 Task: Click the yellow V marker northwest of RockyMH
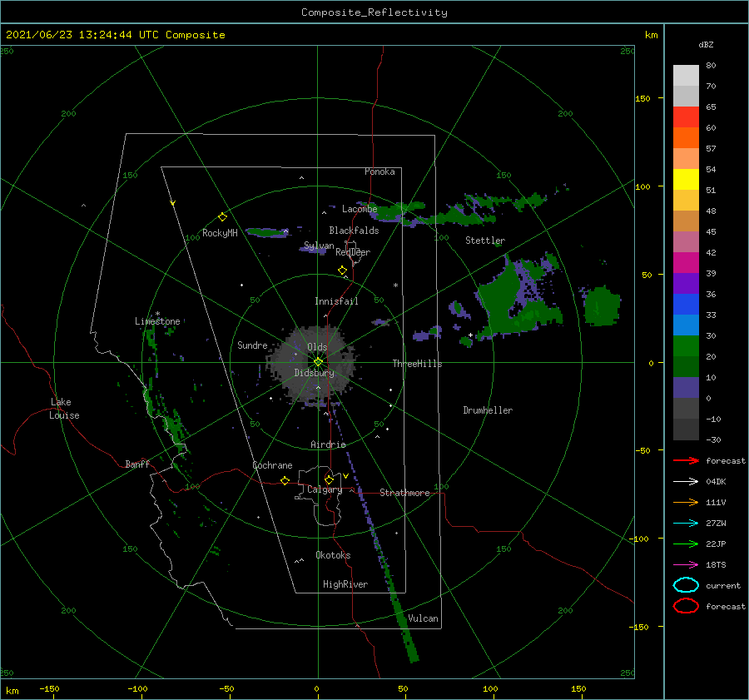(173, 203)
